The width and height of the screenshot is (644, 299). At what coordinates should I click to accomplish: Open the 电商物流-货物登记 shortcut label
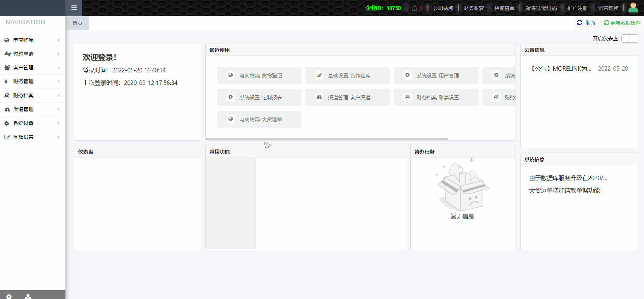coord(261,76)
